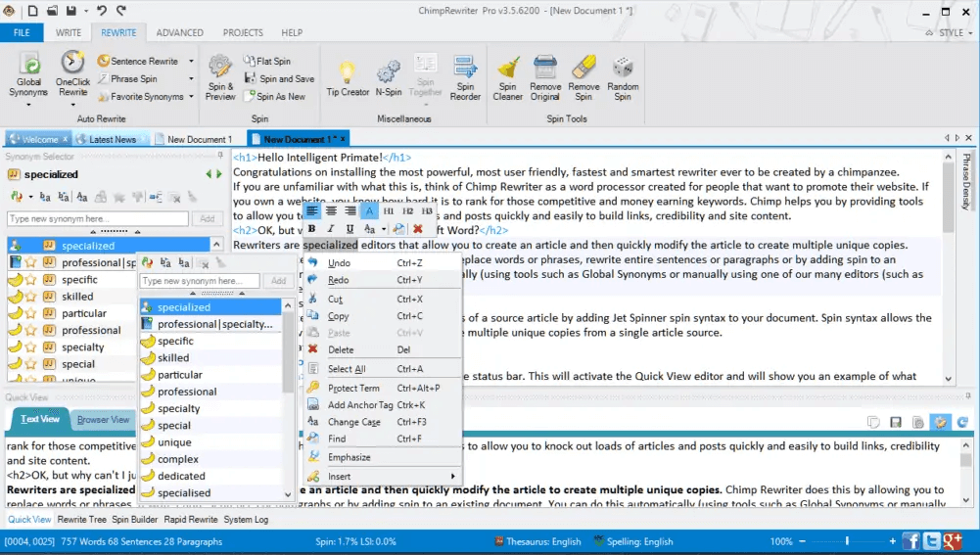The height and width of the screenshot is (555, 980).
Task: Choose Protect Term from the context menu
Action: pos(353,388)
